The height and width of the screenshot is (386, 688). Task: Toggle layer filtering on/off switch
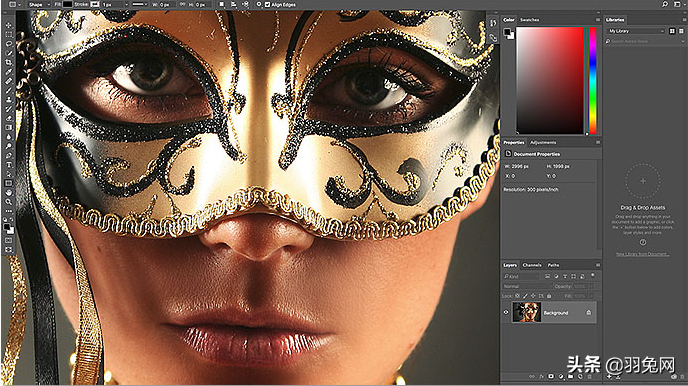pos(593,275)
